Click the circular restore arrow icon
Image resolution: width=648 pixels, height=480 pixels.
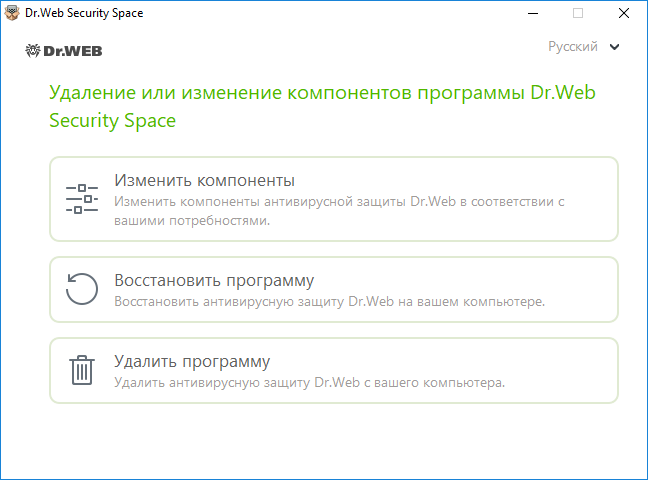point(82,289)
